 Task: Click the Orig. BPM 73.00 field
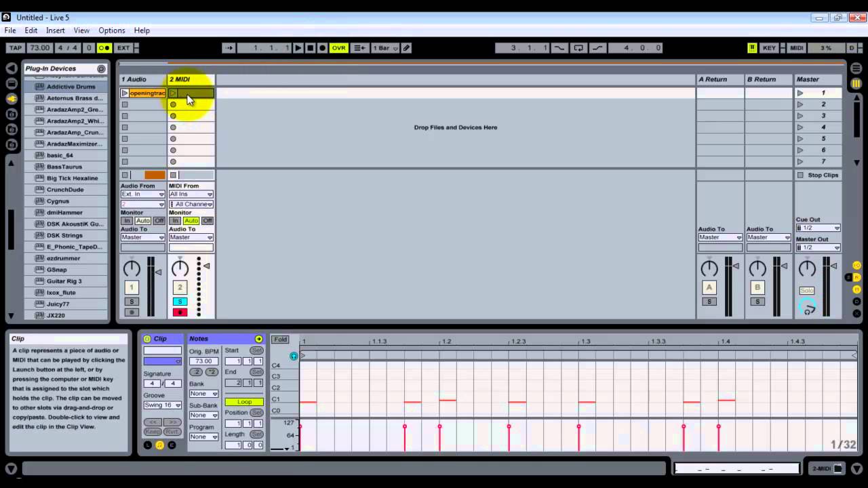[x=203, y=361]
